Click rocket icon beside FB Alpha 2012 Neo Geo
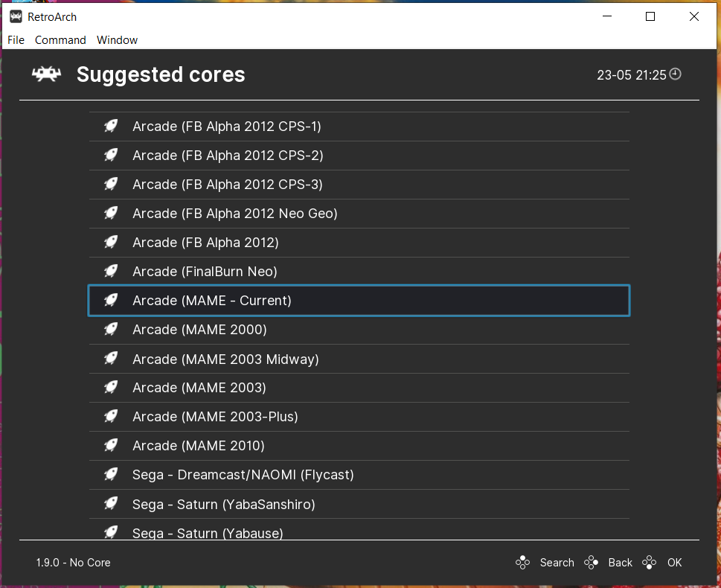The image size is (721, 588). point(111,213)
